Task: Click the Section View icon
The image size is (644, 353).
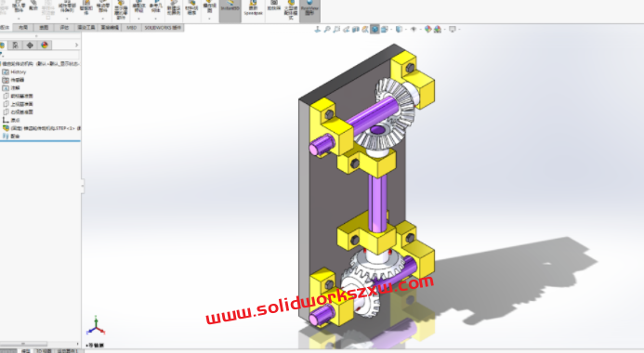Action: (x=356, y=29)
